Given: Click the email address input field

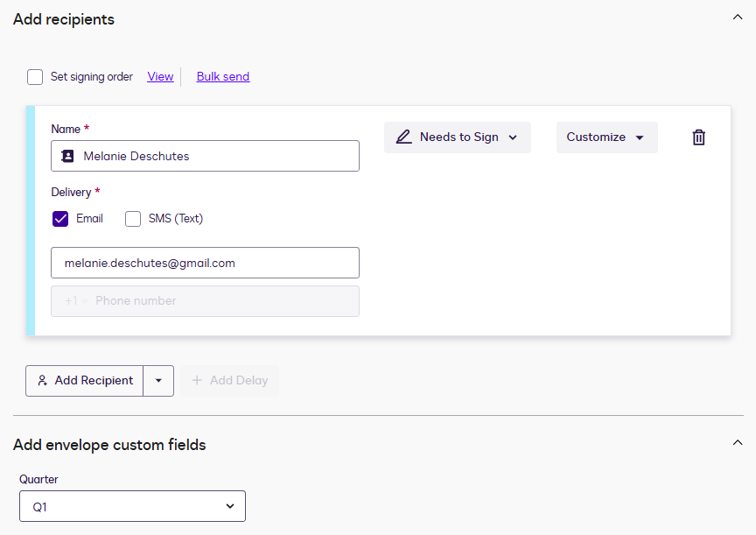Looking at the screenshot, I should [x=205, y=263].
